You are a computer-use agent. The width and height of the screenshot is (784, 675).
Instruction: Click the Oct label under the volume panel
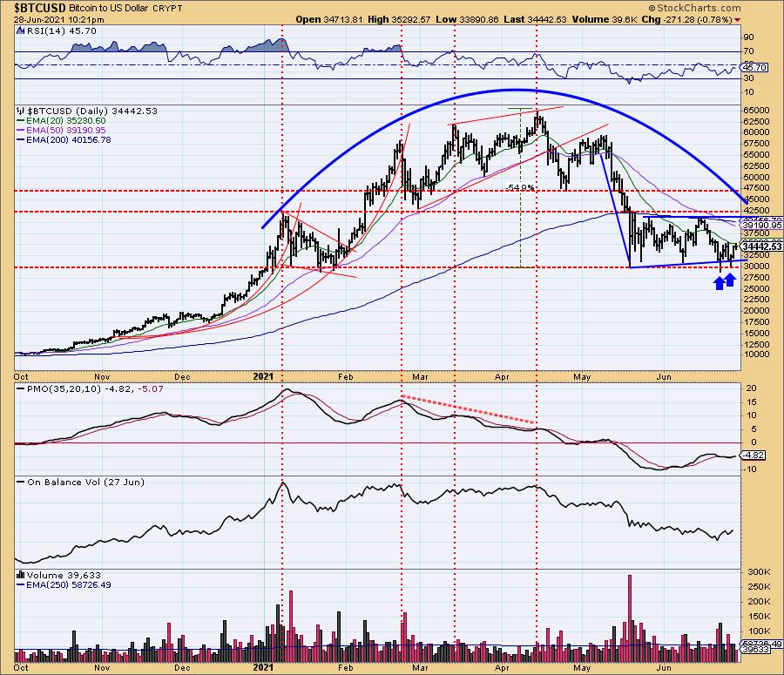coord(21,667)
